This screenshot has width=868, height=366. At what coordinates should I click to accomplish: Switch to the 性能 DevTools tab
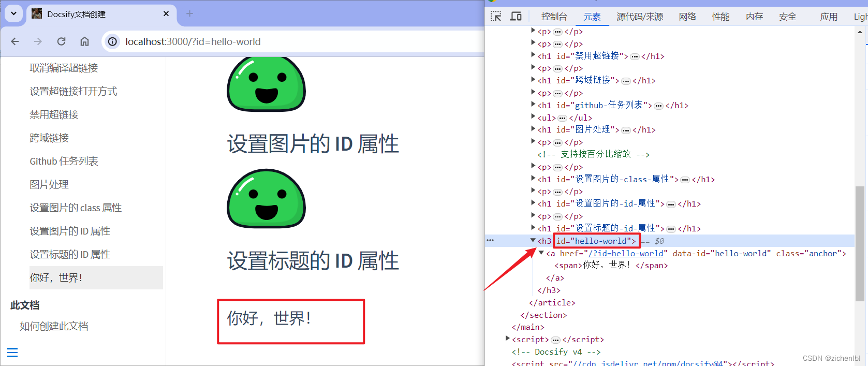tap(721, 17)
